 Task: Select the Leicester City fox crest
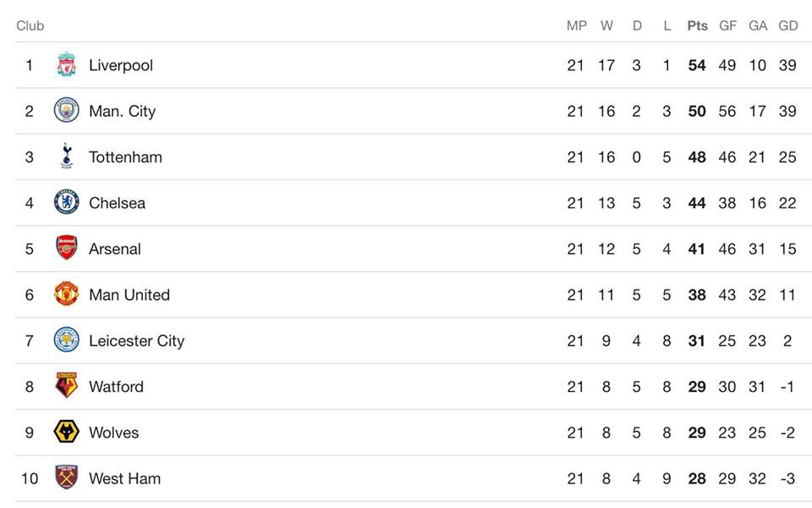point(66,340)
